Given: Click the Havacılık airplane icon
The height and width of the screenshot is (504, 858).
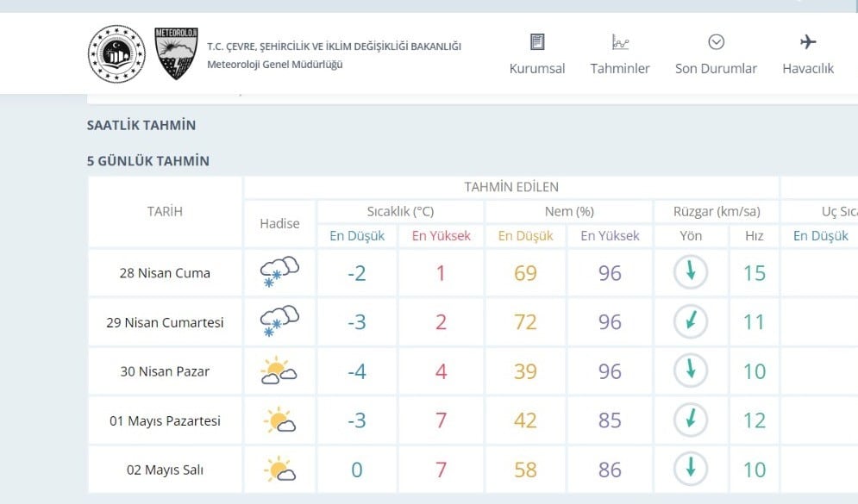Looking at the screenshot, I should pyautogui.click(x=808, y=42).
